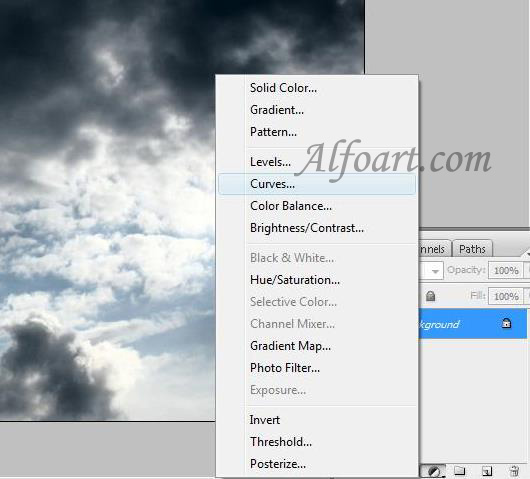This screenshot has width=530, height=479.
Task: Click the Opacity value field
Action: [506, 270]
